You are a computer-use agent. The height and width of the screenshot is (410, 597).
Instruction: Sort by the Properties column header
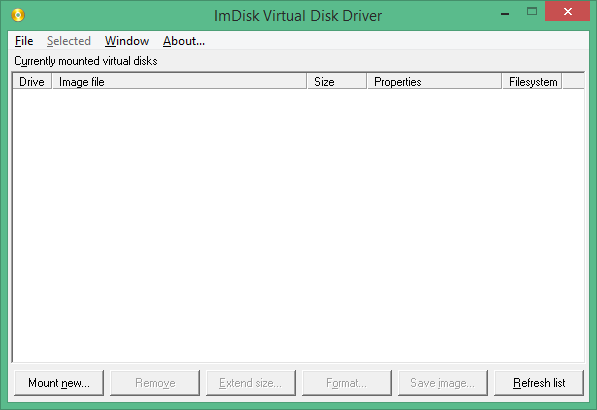click(434, 81)
